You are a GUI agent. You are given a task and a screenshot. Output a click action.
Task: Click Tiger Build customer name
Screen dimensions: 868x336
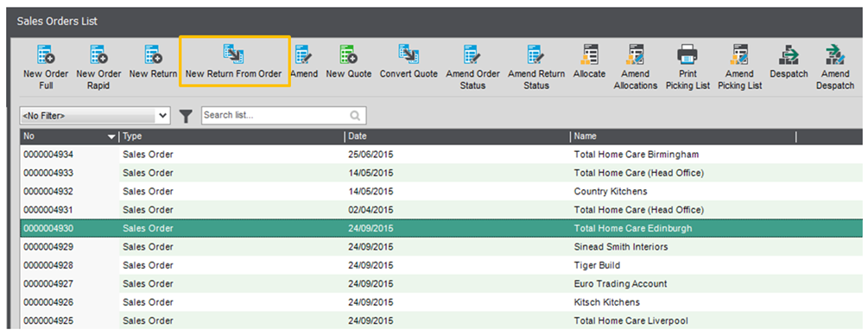(597, 265)
